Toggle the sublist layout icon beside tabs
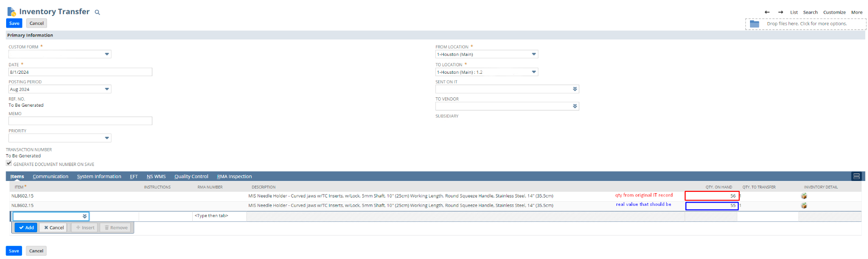Screen dimensions: 868x259 (856, 176)
